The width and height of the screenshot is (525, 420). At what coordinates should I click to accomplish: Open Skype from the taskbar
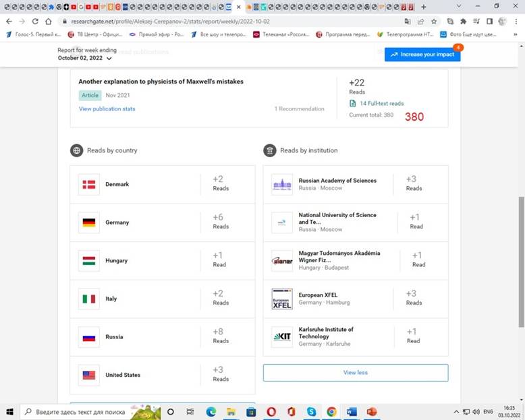[311, 412]
